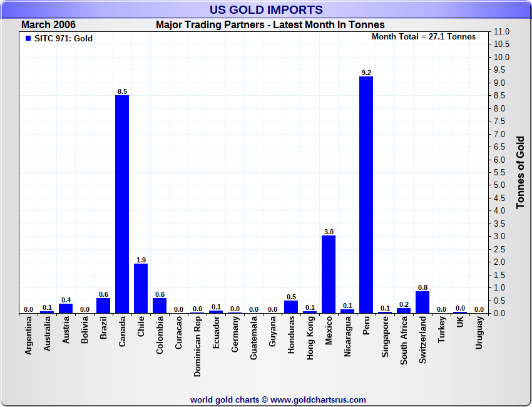
Task: Click the 3.0 value label above Mexico
Action: coord(329,232)
